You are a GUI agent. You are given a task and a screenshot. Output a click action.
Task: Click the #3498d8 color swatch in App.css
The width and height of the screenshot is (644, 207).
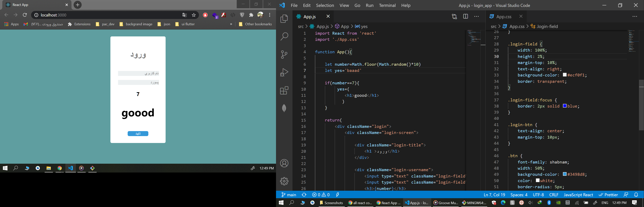coord(565,174)
